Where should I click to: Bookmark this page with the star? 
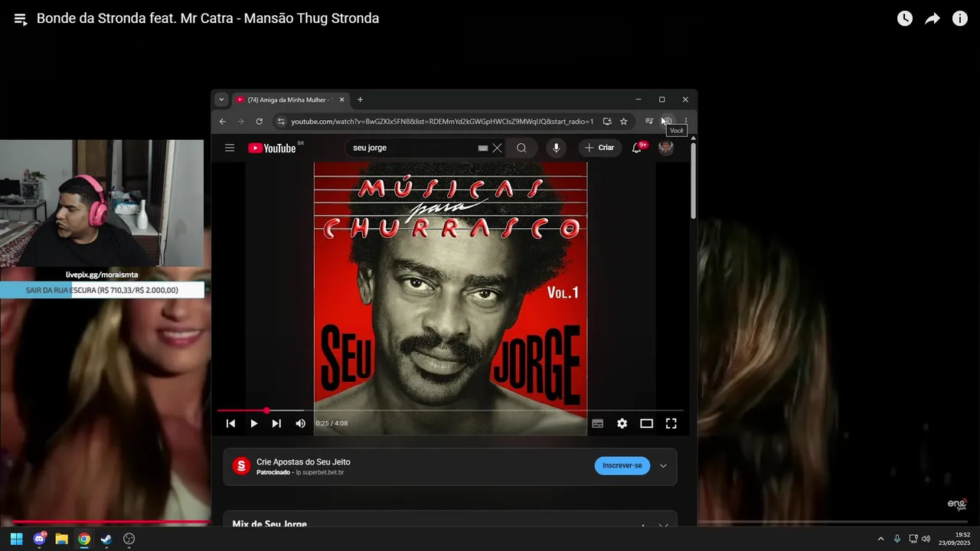(x=624, y=121)
